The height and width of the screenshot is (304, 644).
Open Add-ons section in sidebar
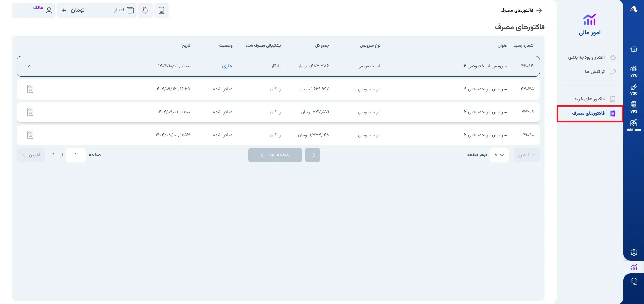point(634,125)
